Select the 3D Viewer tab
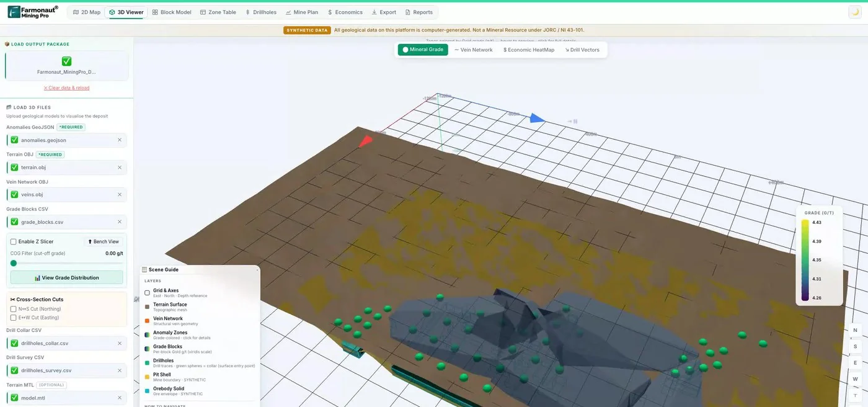The width and height of the screenshot is (868, 407). [126, 12]
